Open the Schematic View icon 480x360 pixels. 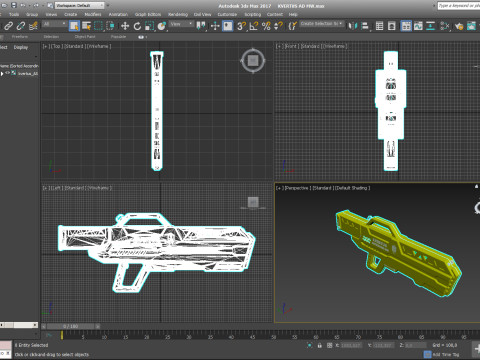(430, 26)
